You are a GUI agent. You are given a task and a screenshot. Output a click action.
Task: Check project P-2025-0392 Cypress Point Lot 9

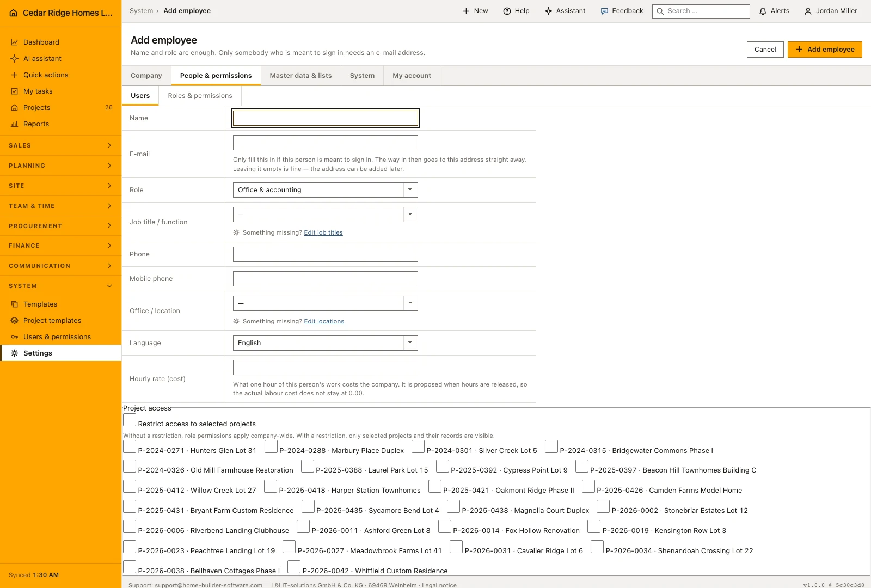443,466
